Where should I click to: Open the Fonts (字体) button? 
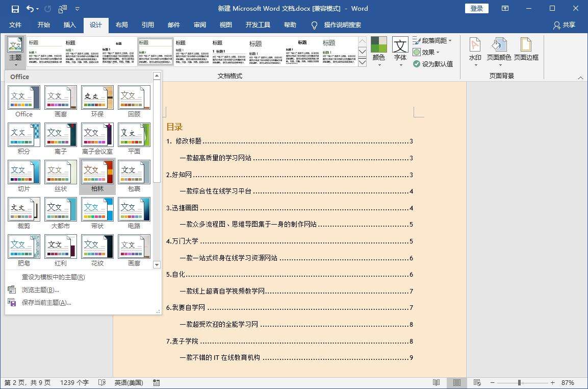400,52
